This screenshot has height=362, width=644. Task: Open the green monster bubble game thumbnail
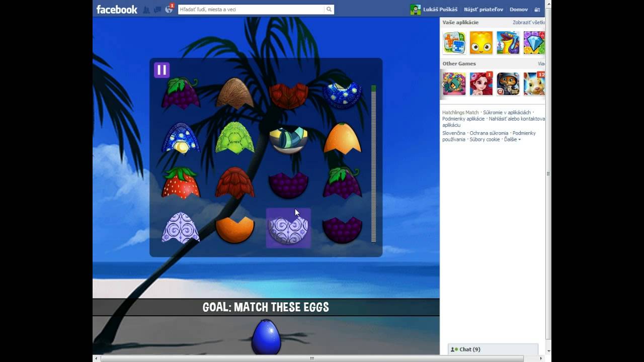(454, 84)
